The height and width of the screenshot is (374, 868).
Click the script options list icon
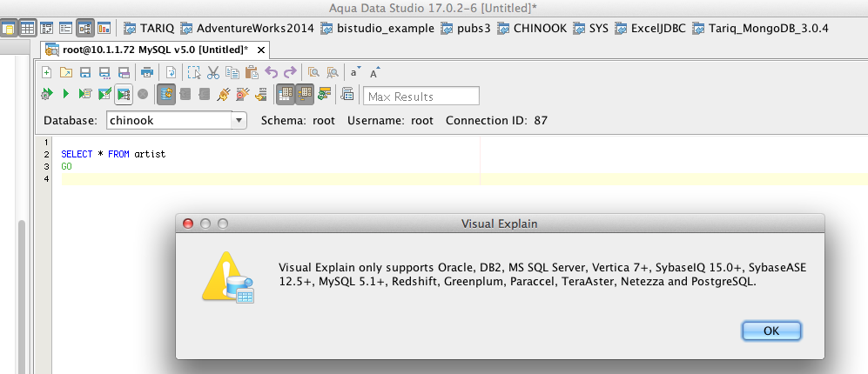[347, 95]
